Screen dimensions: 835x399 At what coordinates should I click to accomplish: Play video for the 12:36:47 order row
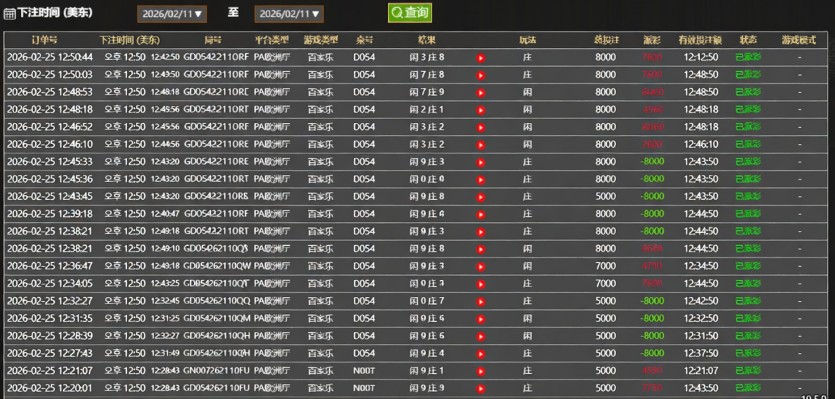point(481,267)
